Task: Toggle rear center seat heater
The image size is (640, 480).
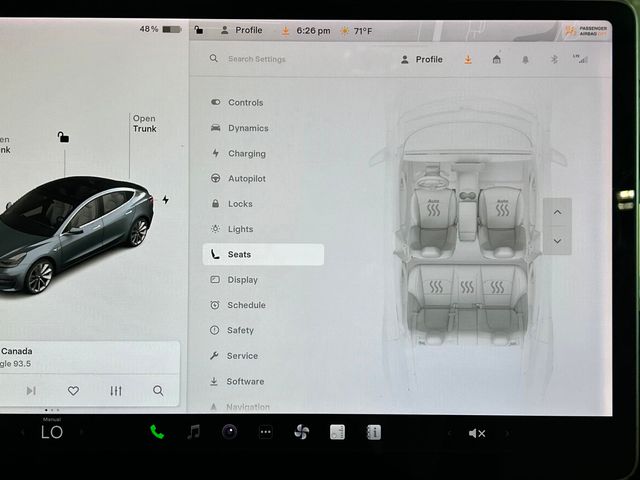Action: pyautogui.click(x=467, y=287)
